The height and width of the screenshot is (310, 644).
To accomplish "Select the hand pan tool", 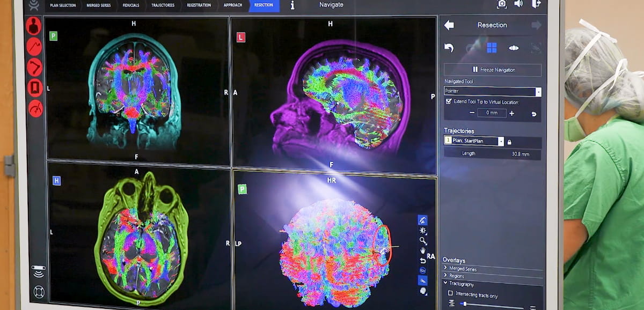I will point(423,250).
